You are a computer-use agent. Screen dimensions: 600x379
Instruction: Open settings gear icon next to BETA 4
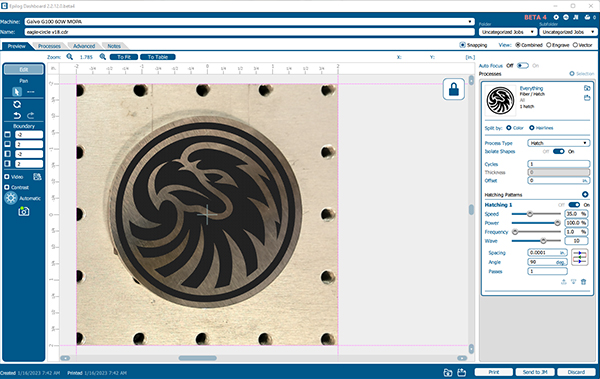(556, 18)
